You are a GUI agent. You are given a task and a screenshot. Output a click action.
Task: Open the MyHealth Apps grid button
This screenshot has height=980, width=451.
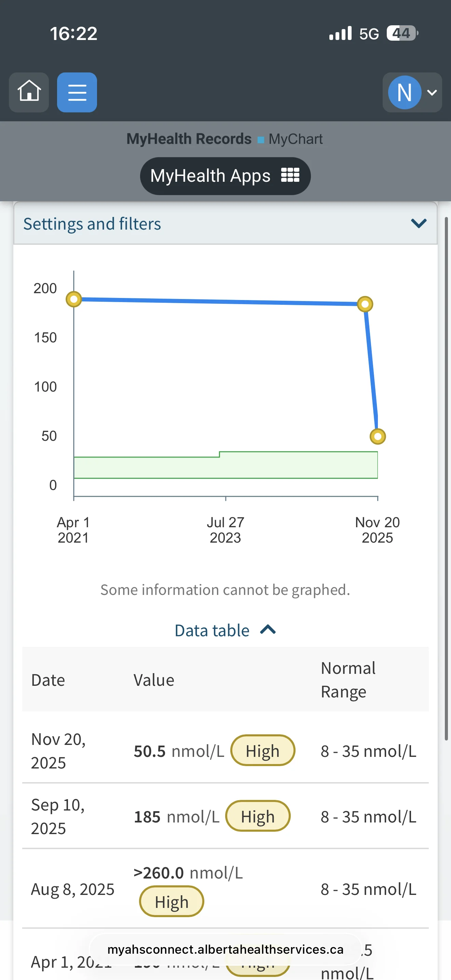pos(225,176)
